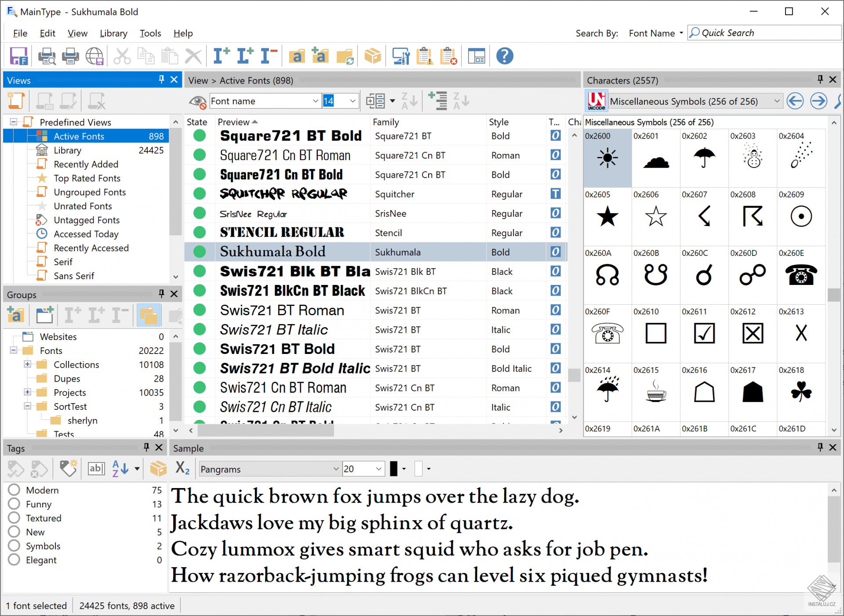Image resolution: width=844 pixels, height=616 pixels.
Task: Toggle the Funny tag radio button
Action: (x=13, y=505)
